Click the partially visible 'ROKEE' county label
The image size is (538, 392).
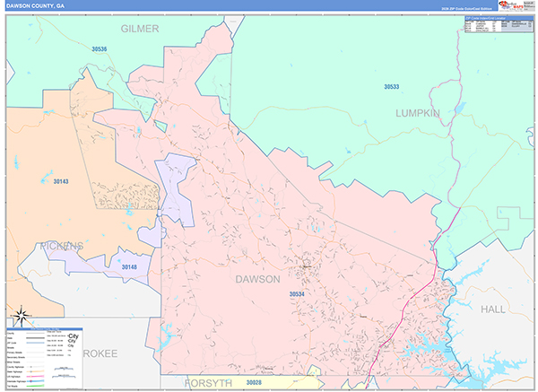click(100, 353)
